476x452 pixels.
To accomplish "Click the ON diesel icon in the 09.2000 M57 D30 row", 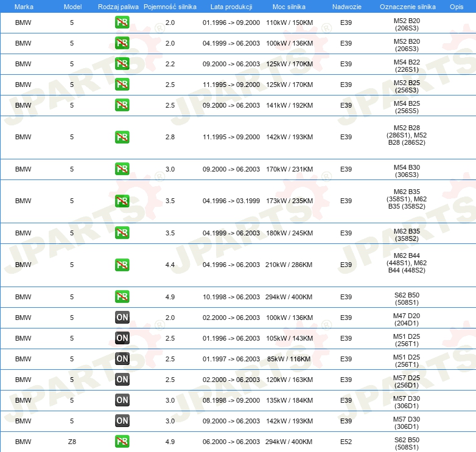I will pyautogui.click(x=122, y=421).
